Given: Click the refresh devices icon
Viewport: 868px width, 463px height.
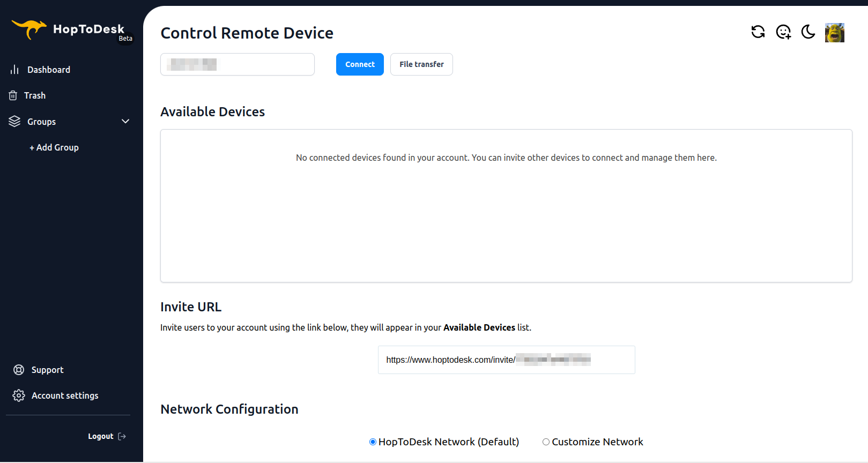Looking at the screenshot, I should [758, 32].
